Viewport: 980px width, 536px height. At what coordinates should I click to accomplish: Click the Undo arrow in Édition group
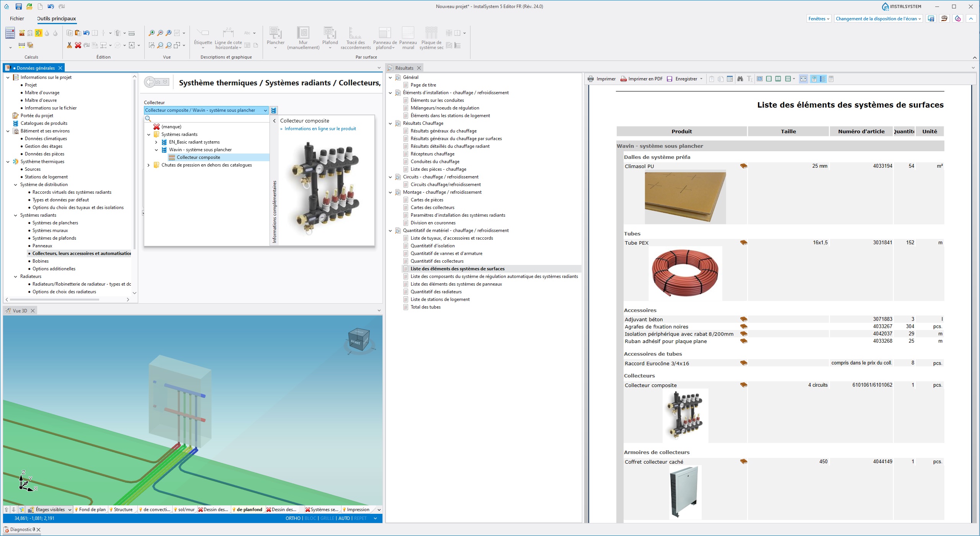pos(86,33)
